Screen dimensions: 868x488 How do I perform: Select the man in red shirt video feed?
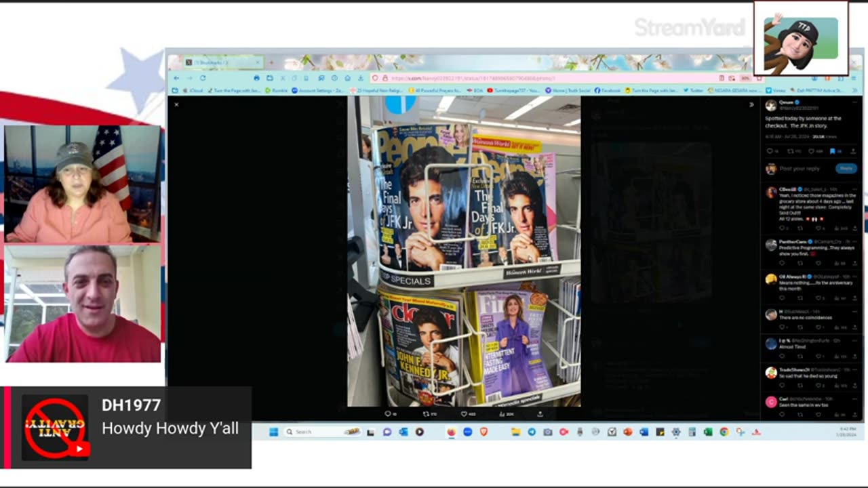(83, 304)
